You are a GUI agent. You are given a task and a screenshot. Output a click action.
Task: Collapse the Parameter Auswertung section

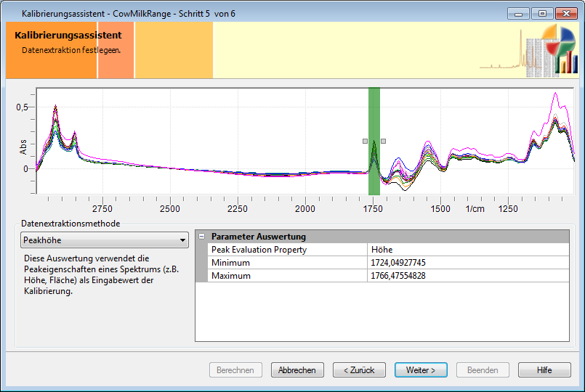[201, 237]
